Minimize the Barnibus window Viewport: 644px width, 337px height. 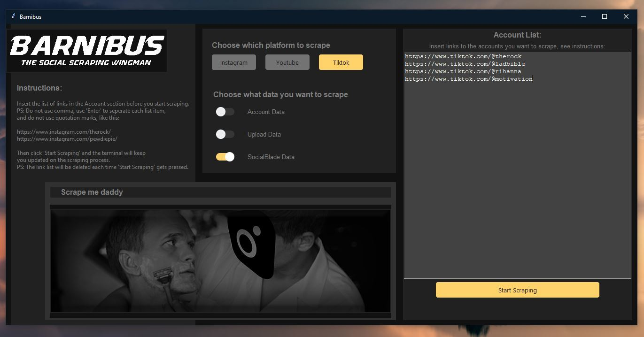(583, 16)
